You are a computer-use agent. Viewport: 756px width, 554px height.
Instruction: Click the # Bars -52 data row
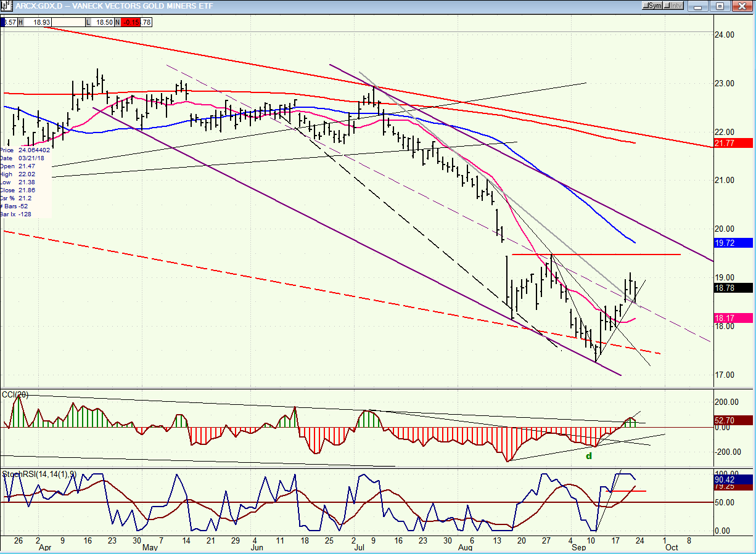tap(14, 206)
